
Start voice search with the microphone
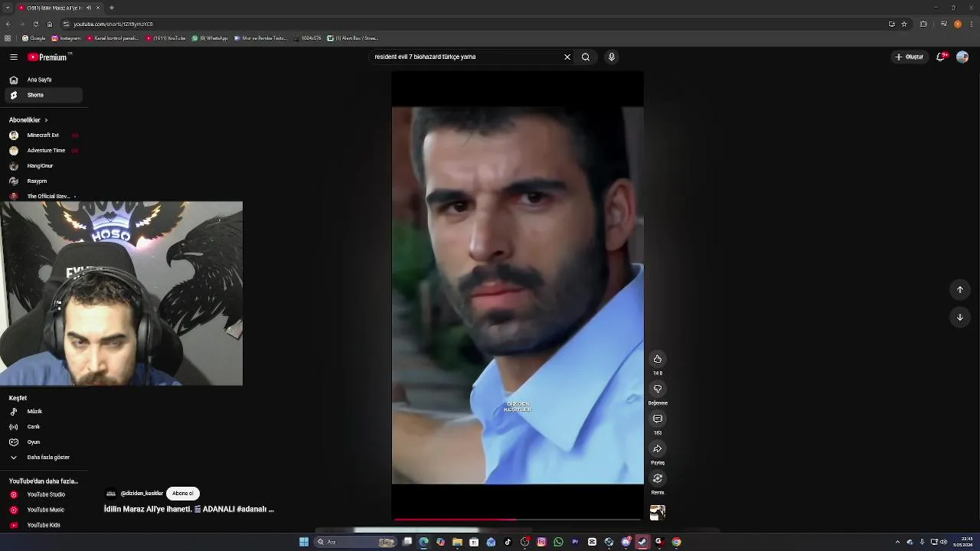611,57
